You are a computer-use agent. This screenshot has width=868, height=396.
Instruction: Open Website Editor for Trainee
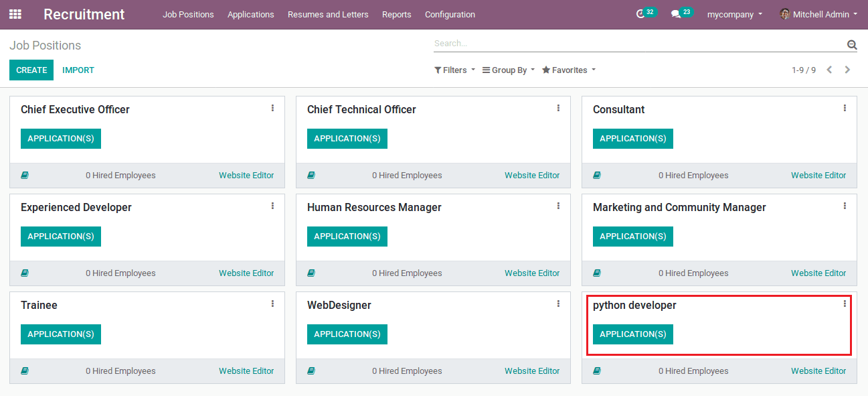pos(246,371)
